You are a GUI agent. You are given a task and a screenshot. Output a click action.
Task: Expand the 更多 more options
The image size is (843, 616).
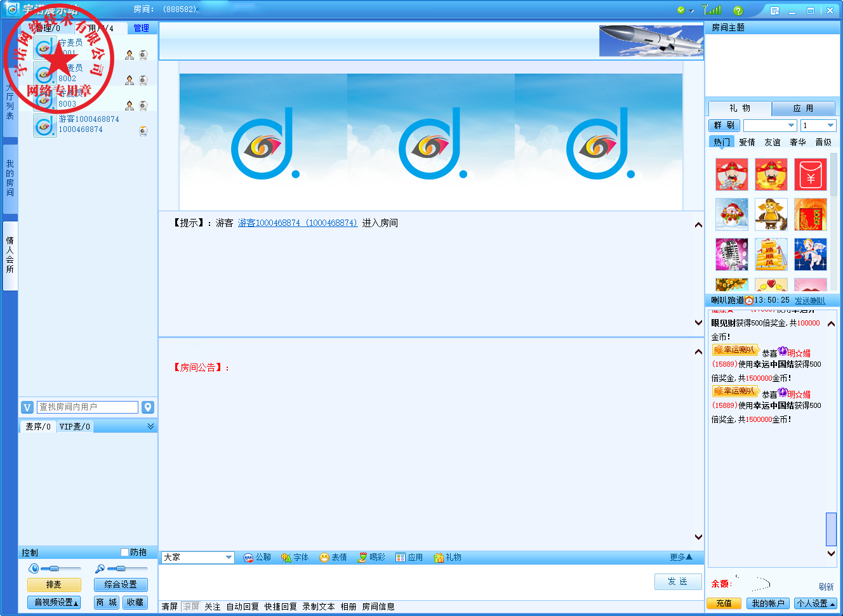[681, 557]
